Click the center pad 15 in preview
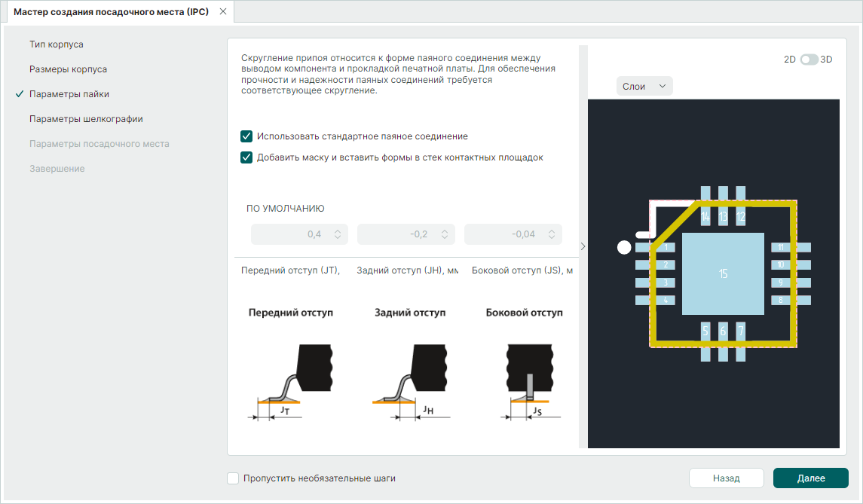The width and height of the screenshot is (863, 504). [x=723, y=273]
